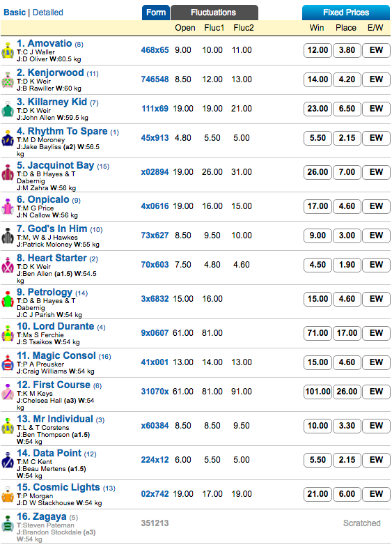The width and height of the screenshot is (392, 547).
Task: Open the Onpicalo horse name link
Action: point(49,199)
